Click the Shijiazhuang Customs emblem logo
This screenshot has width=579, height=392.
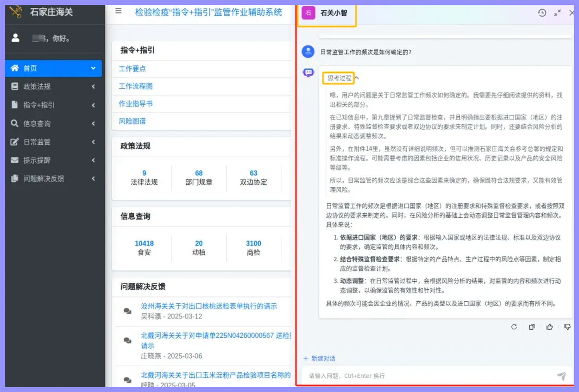click(16, 12)
